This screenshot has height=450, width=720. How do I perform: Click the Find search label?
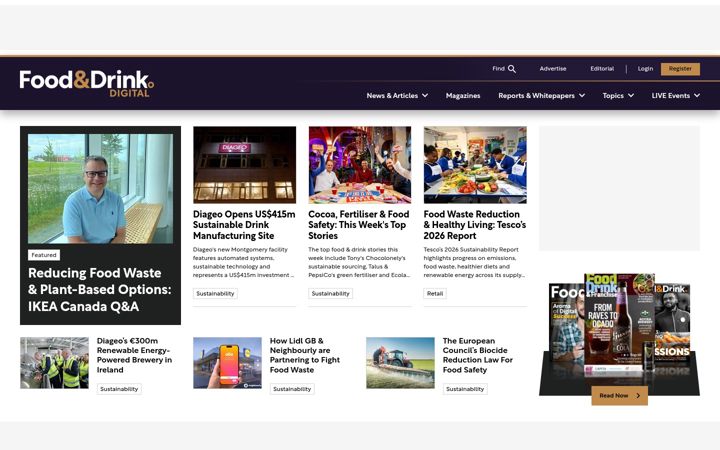click(498, 68)
